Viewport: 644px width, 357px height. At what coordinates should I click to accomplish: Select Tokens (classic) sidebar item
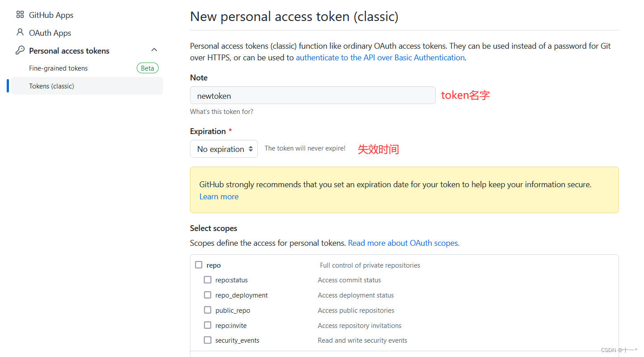tap(52, 86)
